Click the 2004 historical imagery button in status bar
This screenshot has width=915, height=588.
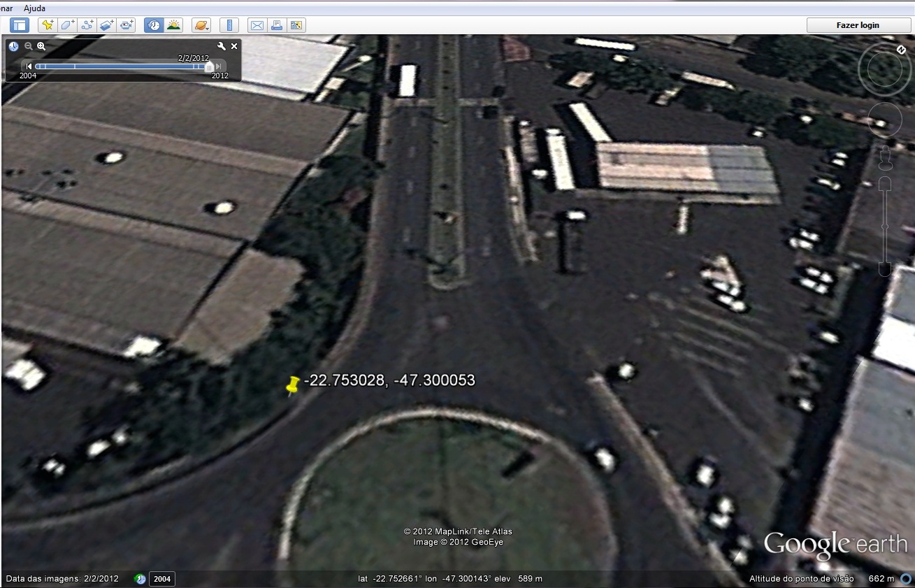click(162, 579)
